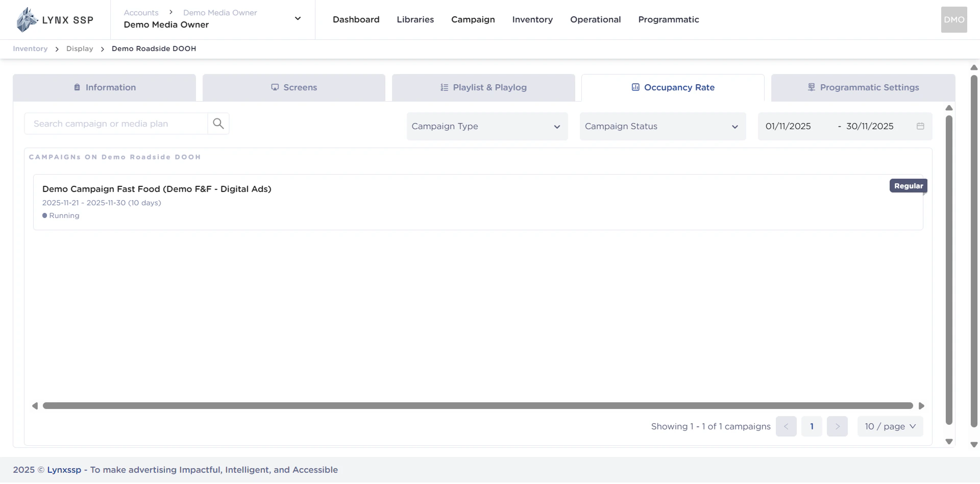Click the Showing 1 - 1 of 1 campaigns text

[x=710, y=426]
